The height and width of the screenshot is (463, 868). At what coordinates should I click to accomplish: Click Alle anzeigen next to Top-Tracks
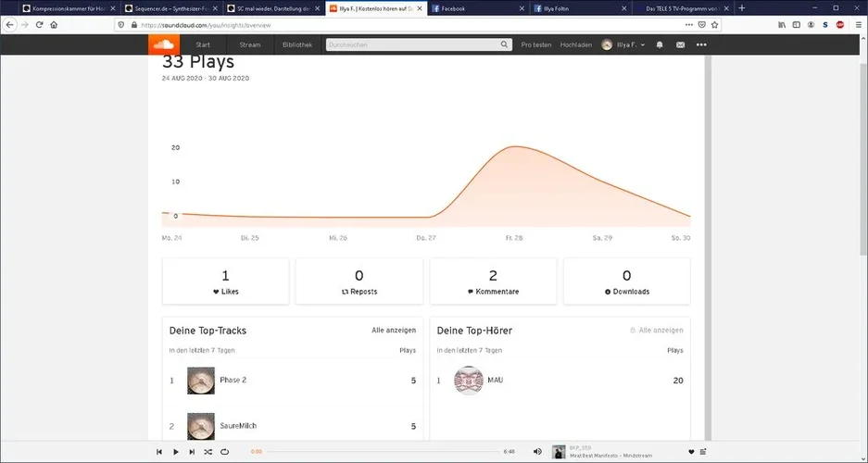tap(394, 331)
